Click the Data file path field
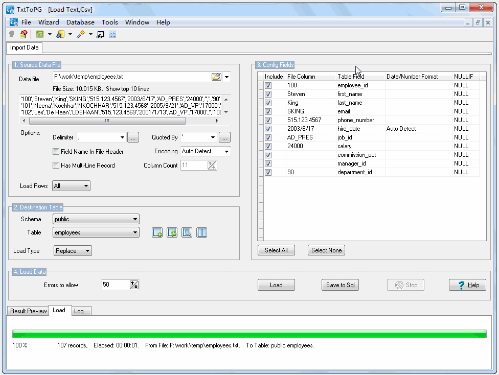Viewport: 499px width, 375px height. [x=132, y=77]
